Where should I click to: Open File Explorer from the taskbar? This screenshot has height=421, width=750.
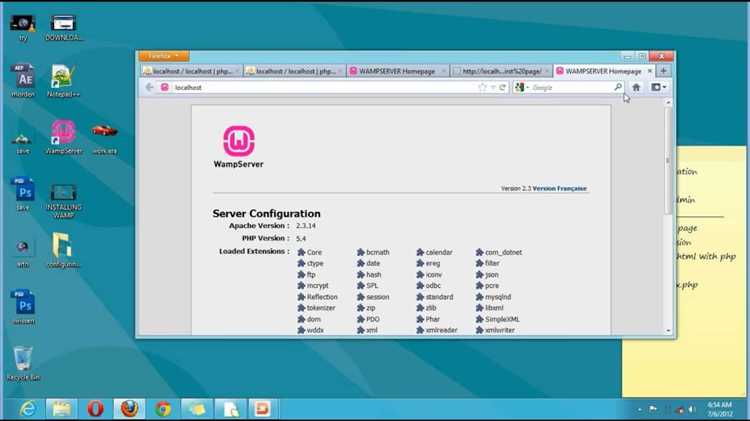pyautogui.click(x=61, y=409)
